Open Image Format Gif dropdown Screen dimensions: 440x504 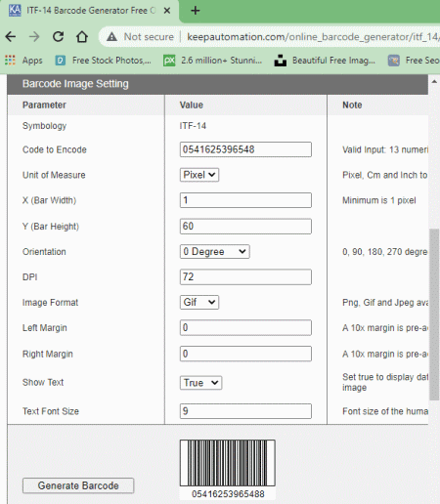click(x=199, y=302)
